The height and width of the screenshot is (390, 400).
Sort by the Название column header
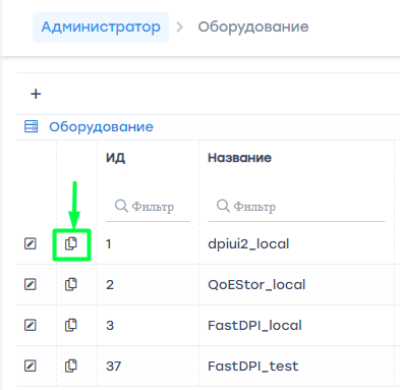pyautogui.click(x=240, y=158)
